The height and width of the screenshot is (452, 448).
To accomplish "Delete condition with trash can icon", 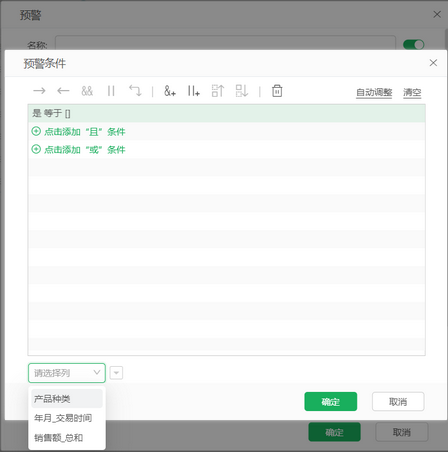I will (277, 91).
